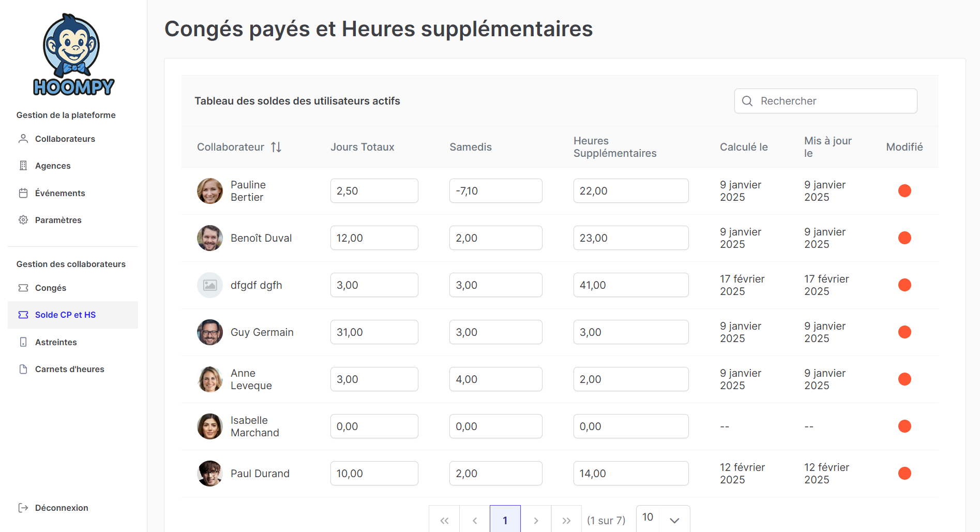Toggle the Modifié indicator for Paul Durand
Screen dimensions: 980x532
pos(904,474)
